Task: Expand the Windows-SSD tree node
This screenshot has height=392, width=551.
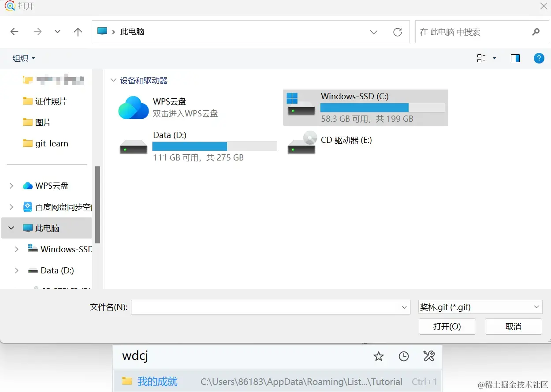Action: [17, 249]
